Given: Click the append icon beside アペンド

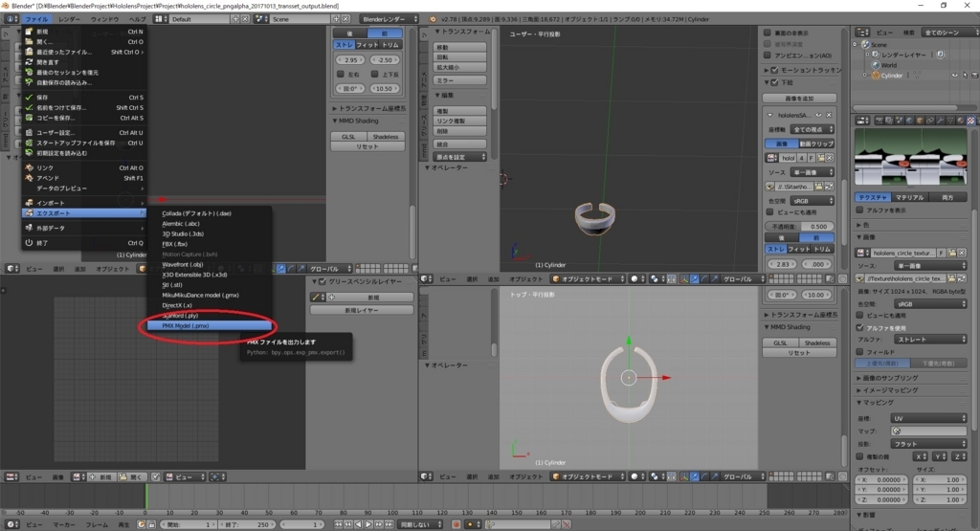Looking at the screenshot, I should click(29, 177).
